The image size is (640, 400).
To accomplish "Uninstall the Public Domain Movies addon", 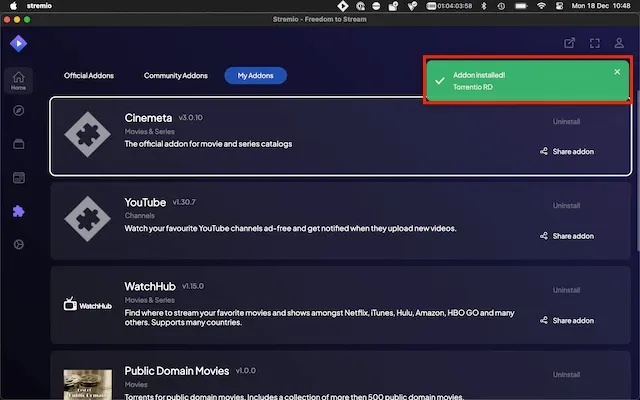I will (x=566, y=375).
